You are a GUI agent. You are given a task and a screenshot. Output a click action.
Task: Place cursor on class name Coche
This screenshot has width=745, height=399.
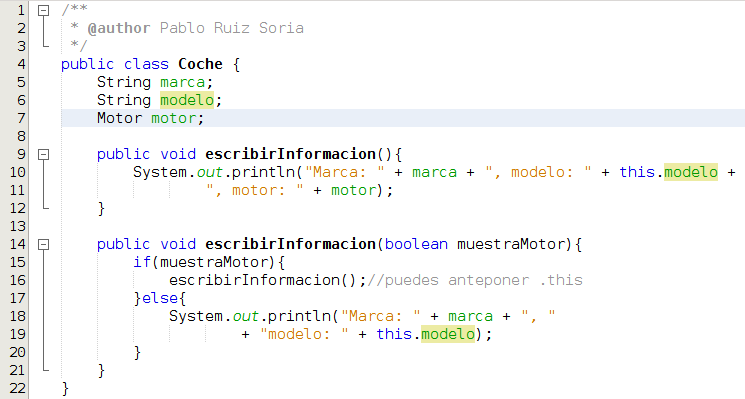point(200,64)
